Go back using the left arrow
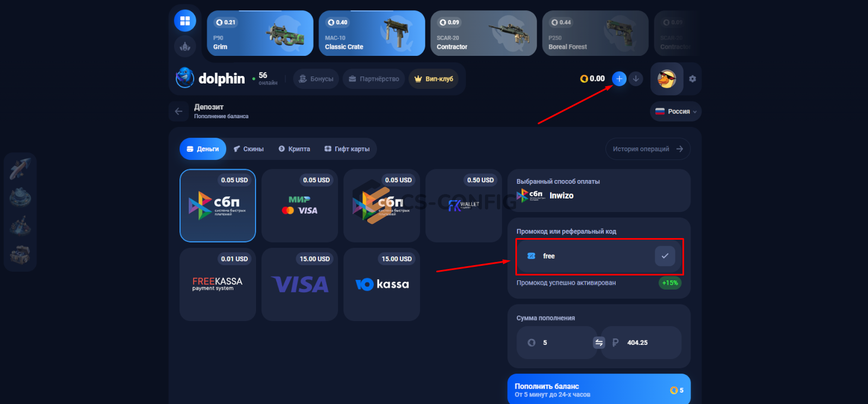The image size is (868, 404). (x=178, y=111)
